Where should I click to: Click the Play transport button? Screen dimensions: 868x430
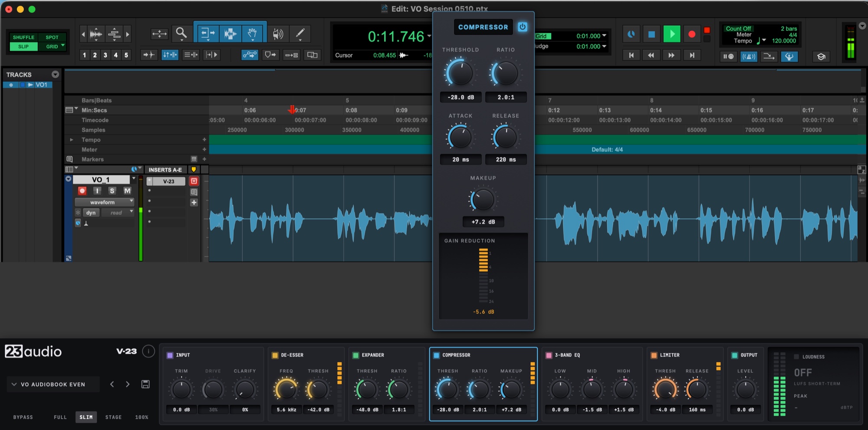(672, 34)
